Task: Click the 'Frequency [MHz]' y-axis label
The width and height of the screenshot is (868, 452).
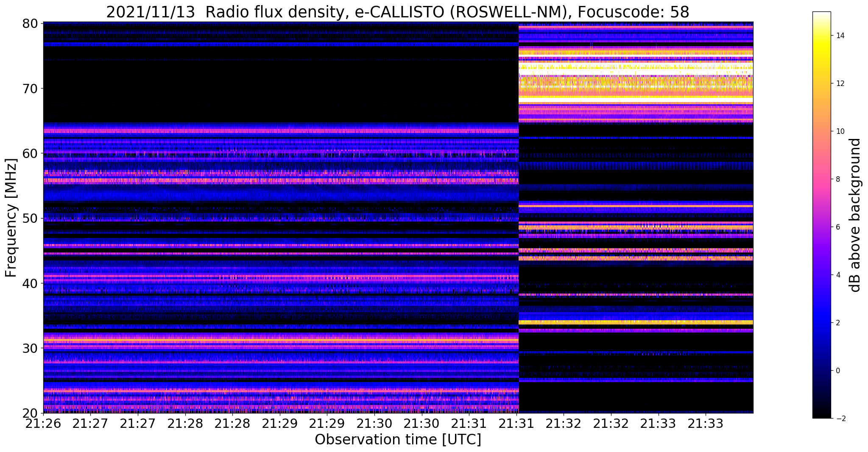Action: pyautogui.click(x=11, y=218)
